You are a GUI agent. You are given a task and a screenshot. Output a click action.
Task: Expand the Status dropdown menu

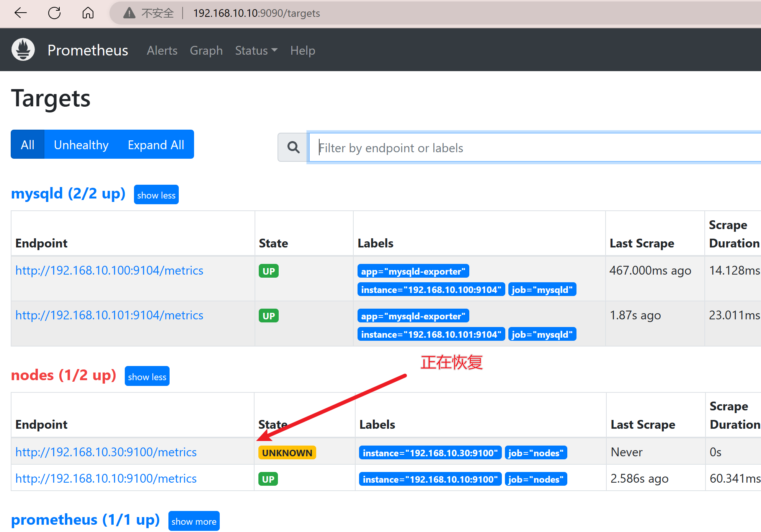click(x=256, y=50)
